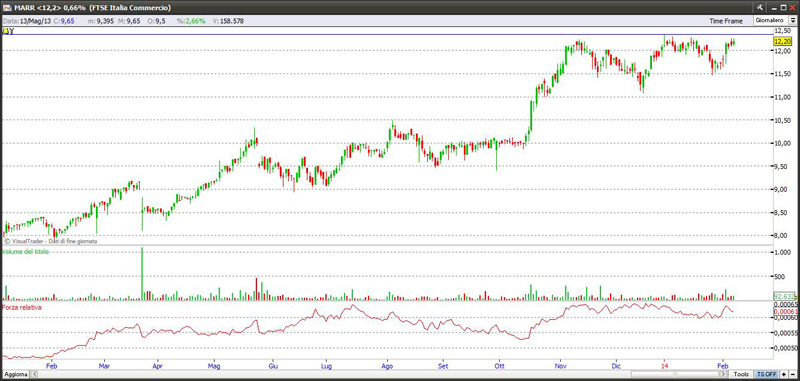Click the 'Ott' month label on time axis
800x381 pixels.
point(498,366)
